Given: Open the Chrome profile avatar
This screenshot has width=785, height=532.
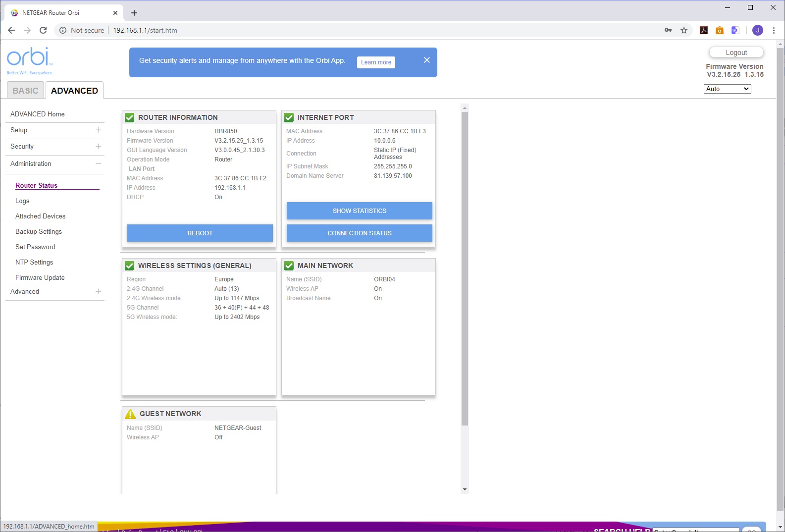Looking at the screenshot, I should (x=758, y=30).
